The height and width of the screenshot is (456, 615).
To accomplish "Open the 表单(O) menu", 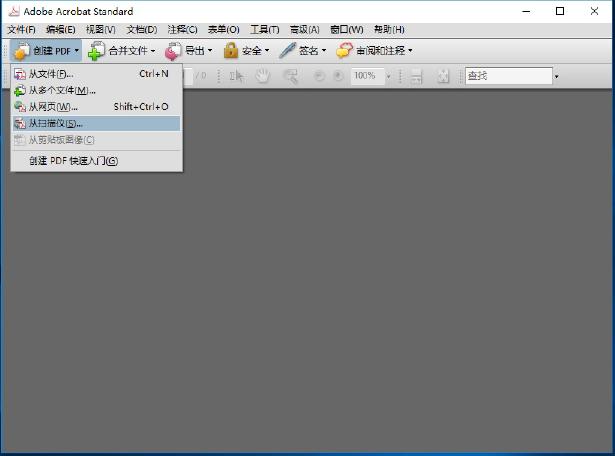I will pos(224,30).
